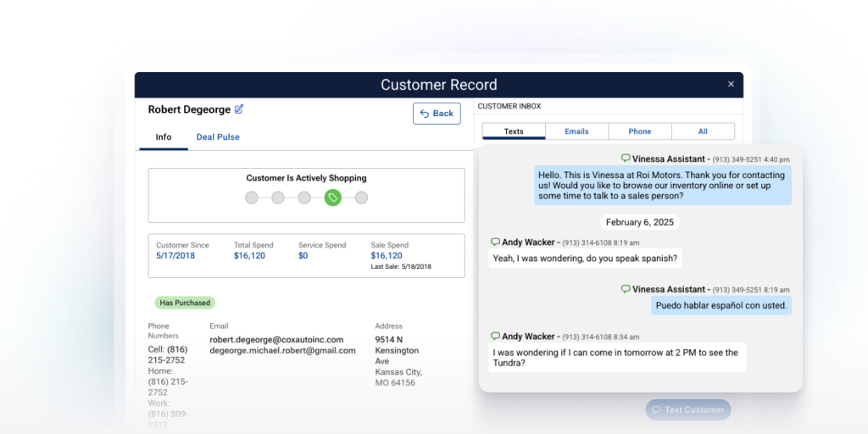Show the Emails inbox tab
The height and width of the screenshot is (434, 868).
point(576,131)
